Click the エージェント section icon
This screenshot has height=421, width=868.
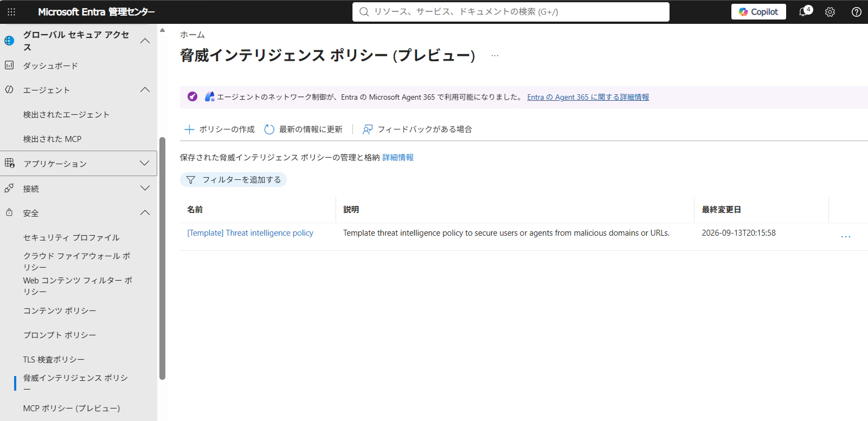(9, 90)
